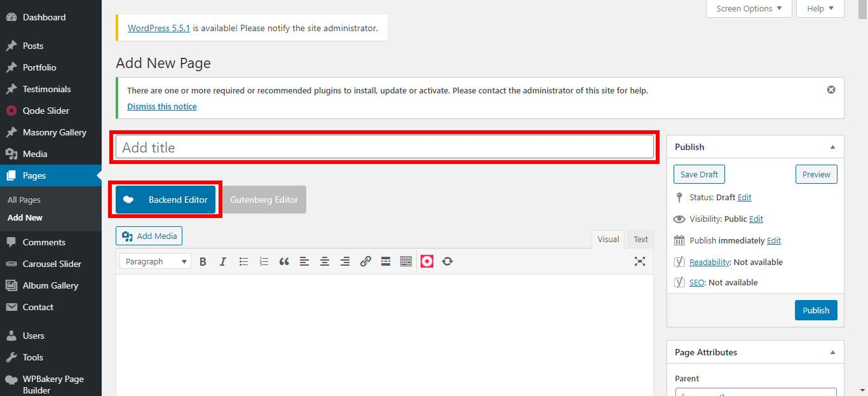This screenshot has height=396, width=868.
Task: Click the Add title input field
Action: pos(384,147)
